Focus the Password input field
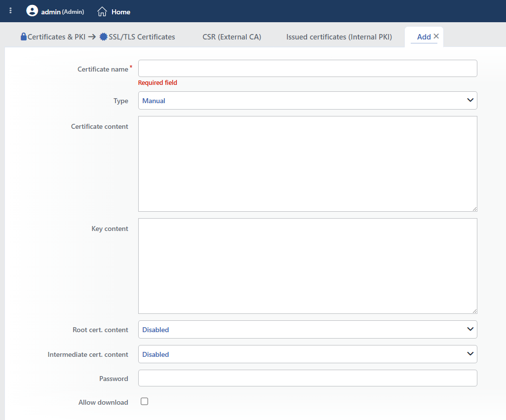The image size is (506, 420). pyautogui.click(x=308, y=378)
